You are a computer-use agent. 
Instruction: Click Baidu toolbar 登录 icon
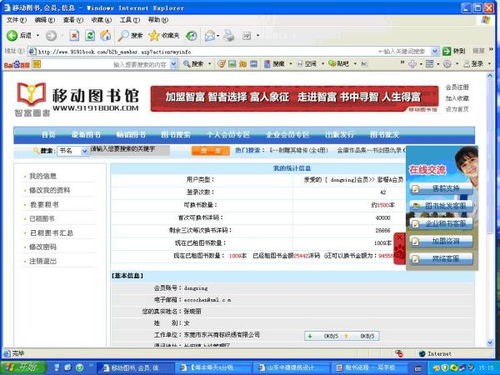point(474,64)
